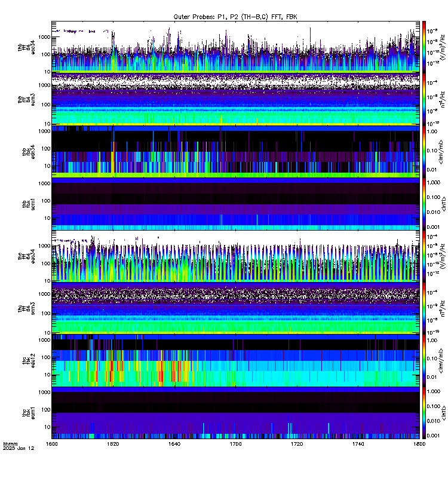Click the thc eac34 FFT spectrogram panel
The width and height of the screenshot is (448, 478).
pyautogui.click(x=235, y=256)
